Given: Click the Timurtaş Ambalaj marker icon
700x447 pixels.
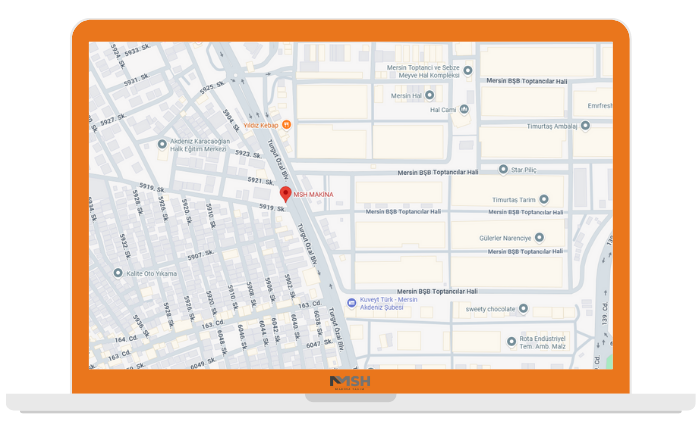Looking at the screenshot, I should click(x=585, y=126).
